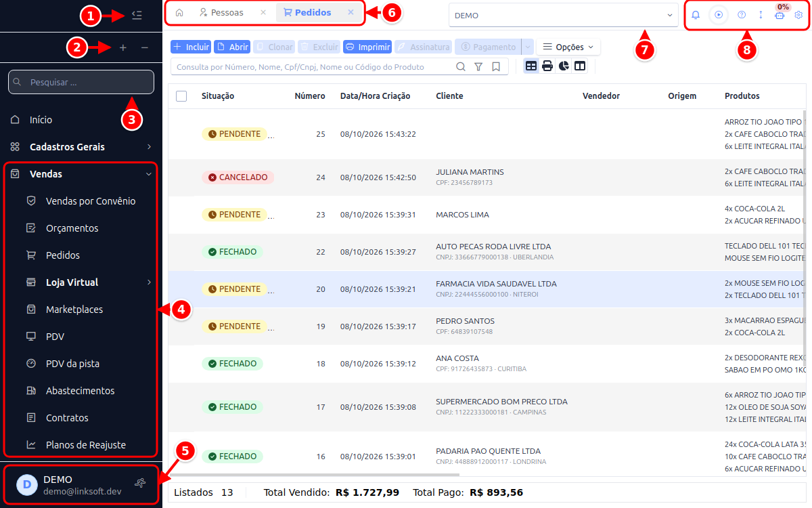Click the logout running-person icon
This screenshot has width=812, height=508.
140,484
